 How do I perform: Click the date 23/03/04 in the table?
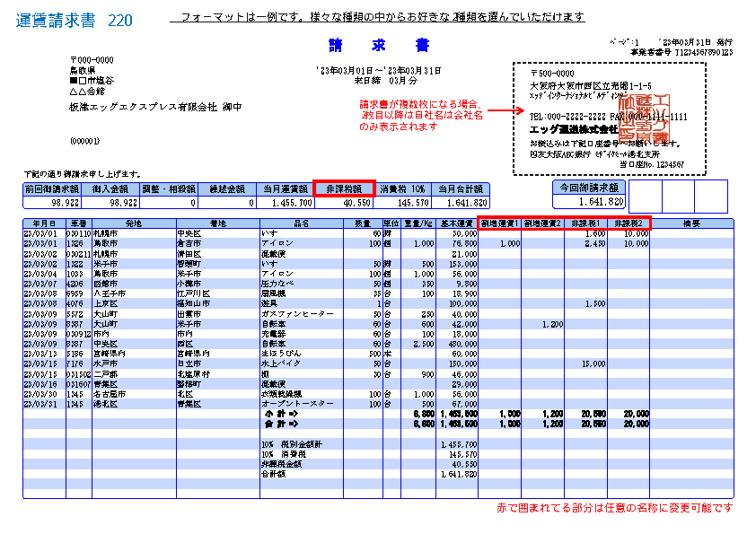[40, 274]
